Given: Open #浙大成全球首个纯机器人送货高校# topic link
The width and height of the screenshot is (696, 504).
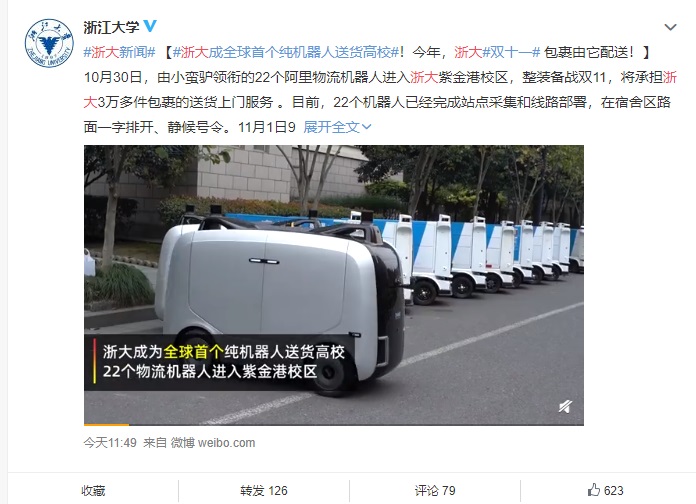Looking at the screenshot, I should [285, 52].
